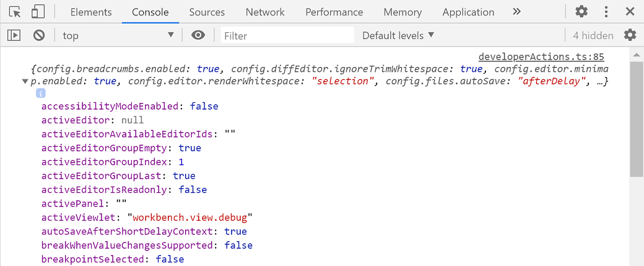Click the console vertical scrollbar thumb
The width and height of the screenshot is (644, 266).
pos(636,118)
